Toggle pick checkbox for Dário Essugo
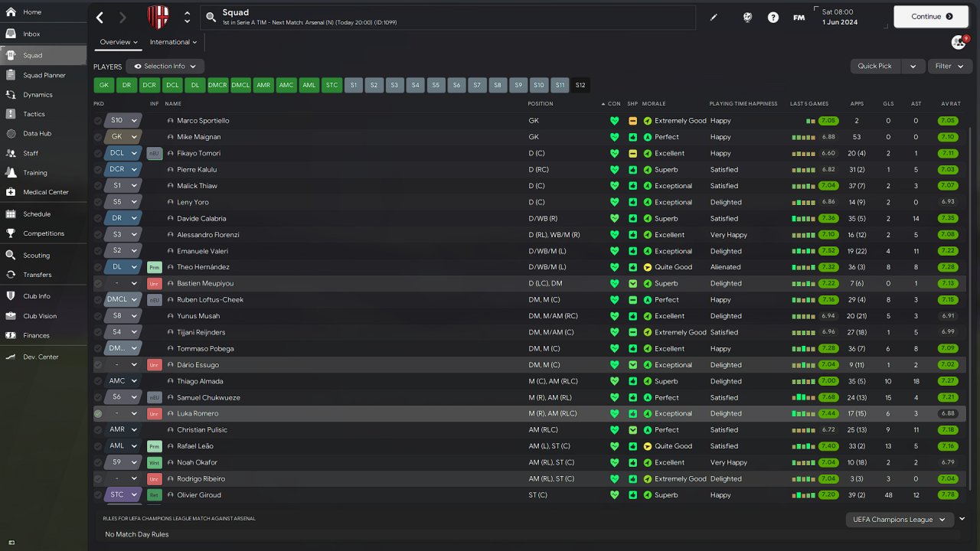Viewport: 980px width, 551px height. click(98, 365)
